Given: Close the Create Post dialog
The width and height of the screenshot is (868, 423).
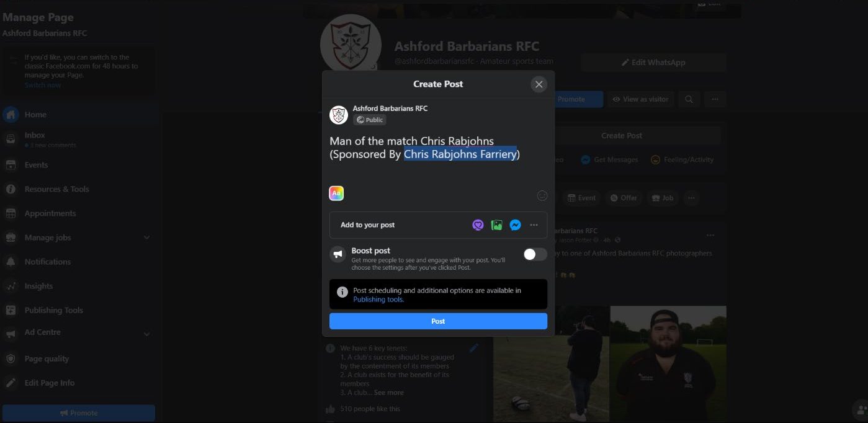Looking at the screenshot, I should click(x=539, y=84).
